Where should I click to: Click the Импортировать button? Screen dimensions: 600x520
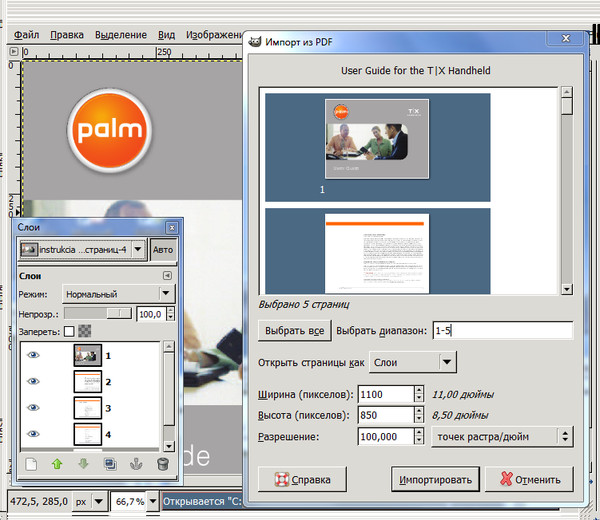[435, 479]
